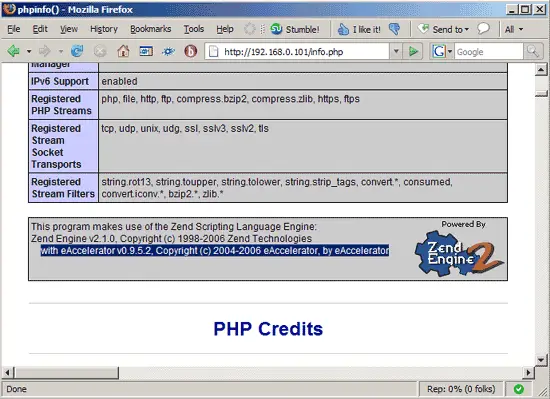This screenshot has height=399, width=550.
Task: Click the highlighted eAccelerator v0.9.5.2 text line
Action: tap(215, 251)
